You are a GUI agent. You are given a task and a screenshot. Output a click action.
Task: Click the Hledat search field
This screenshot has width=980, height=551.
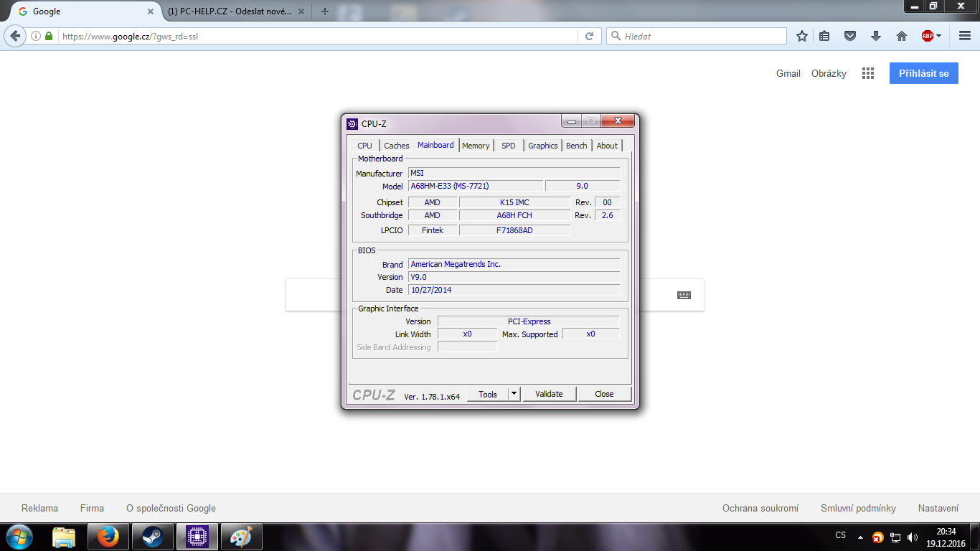[x=696, y=36]
